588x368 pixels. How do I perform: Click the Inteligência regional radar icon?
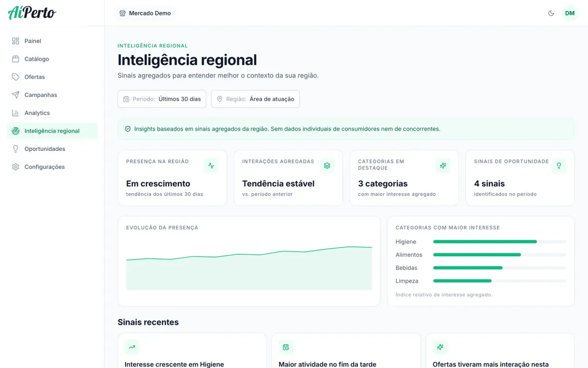tap(16, 131)
